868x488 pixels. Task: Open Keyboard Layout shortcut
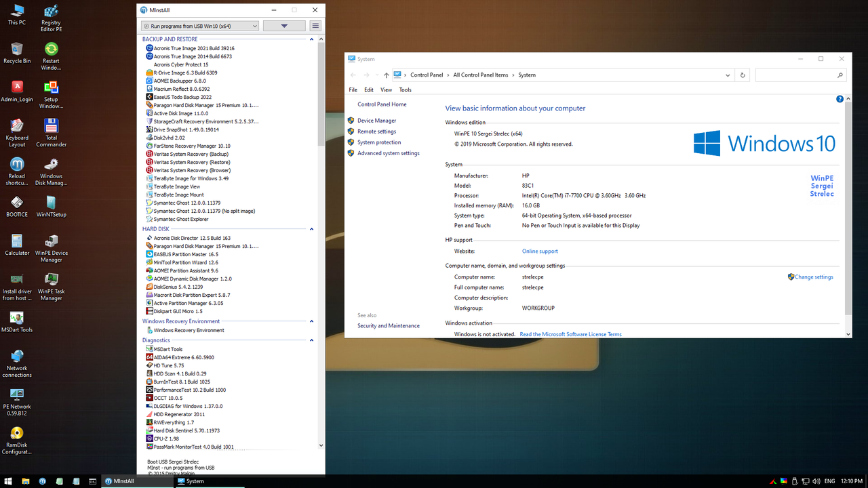(17, 133)
